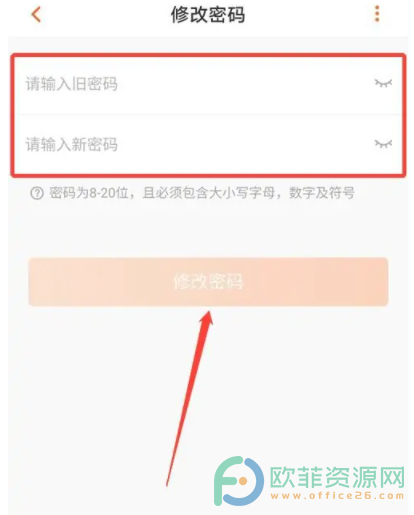Click the 数字及符号 part of the password hint

[x=322, y=193]
